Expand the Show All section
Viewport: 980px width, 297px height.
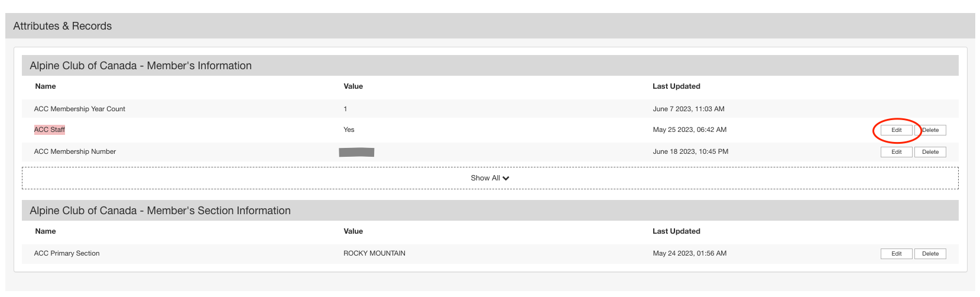490,178
